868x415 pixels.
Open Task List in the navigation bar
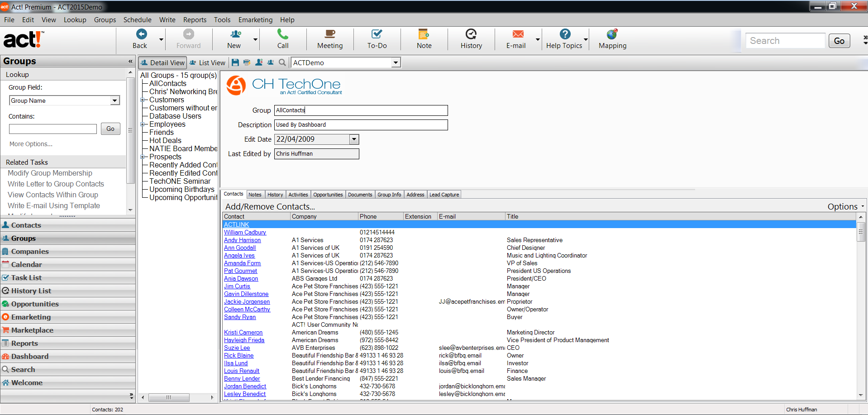point(68,277)
